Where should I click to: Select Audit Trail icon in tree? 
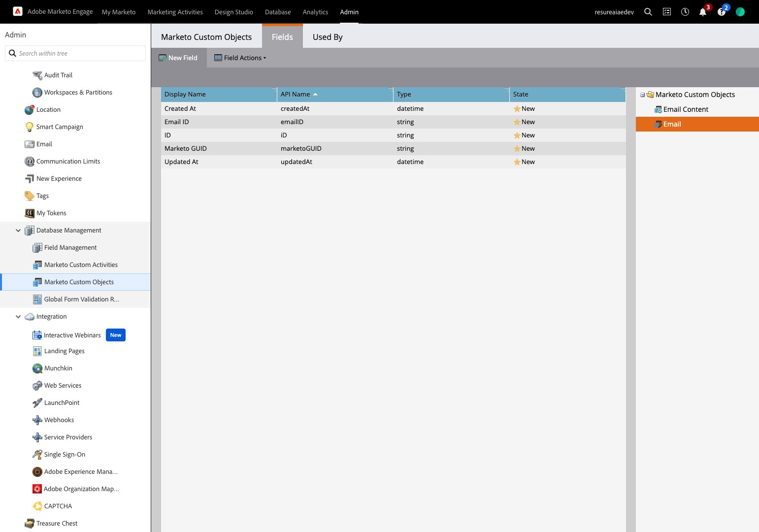[x=37, y=75]
